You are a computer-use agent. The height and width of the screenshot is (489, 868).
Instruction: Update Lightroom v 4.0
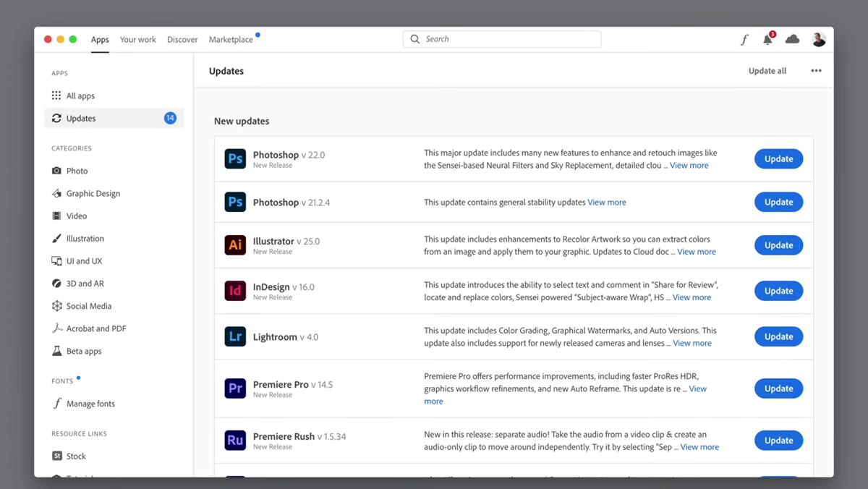778,336
